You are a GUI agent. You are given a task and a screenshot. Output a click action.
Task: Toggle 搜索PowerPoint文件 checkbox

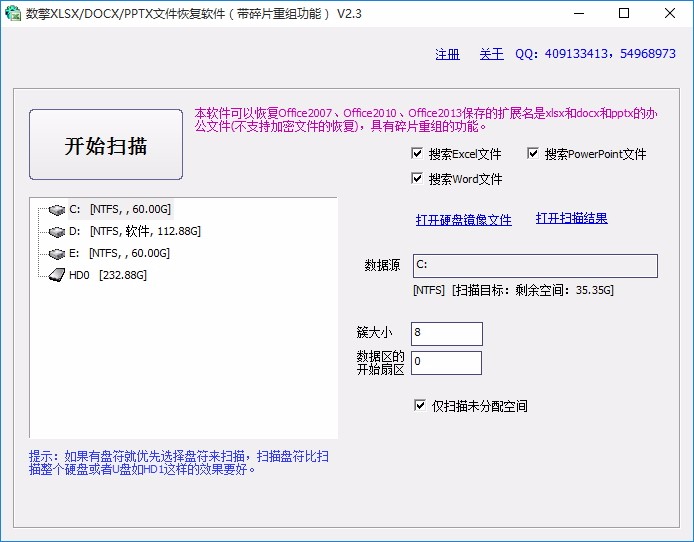click(533, 154)
